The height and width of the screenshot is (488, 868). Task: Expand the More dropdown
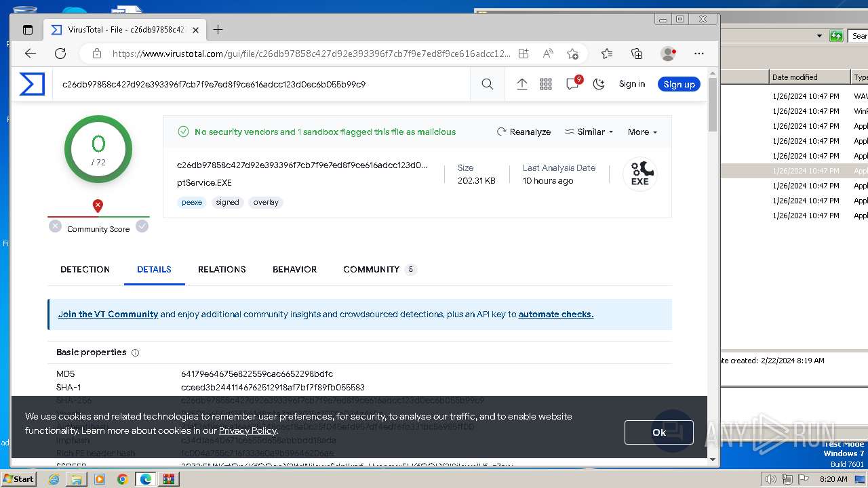(642, 131)
